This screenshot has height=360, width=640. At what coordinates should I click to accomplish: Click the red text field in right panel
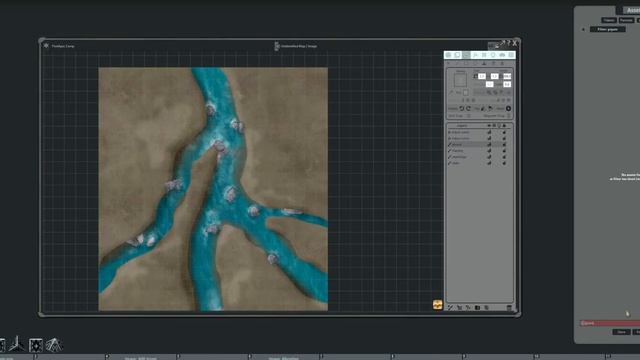click(x=610, y=323)
